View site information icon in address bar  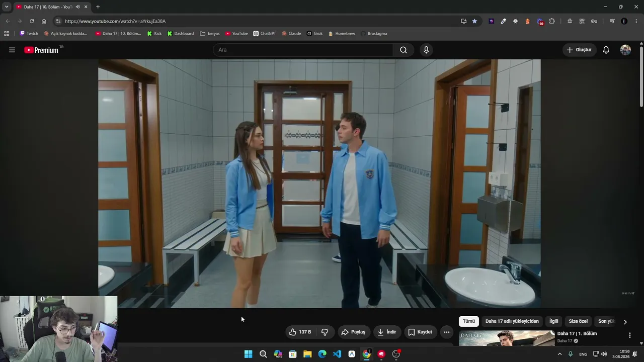tap(58, 21)
